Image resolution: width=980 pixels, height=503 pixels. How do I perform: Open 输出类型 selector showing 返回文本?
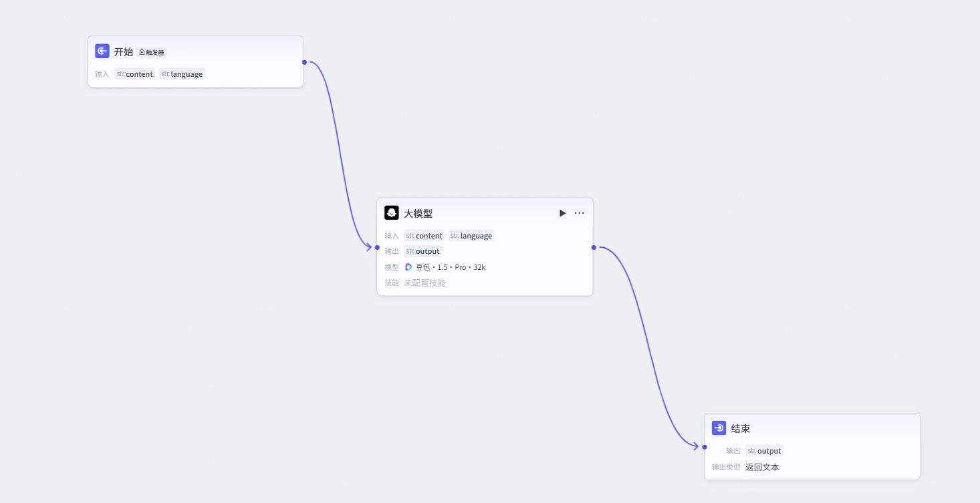(762, 467)
